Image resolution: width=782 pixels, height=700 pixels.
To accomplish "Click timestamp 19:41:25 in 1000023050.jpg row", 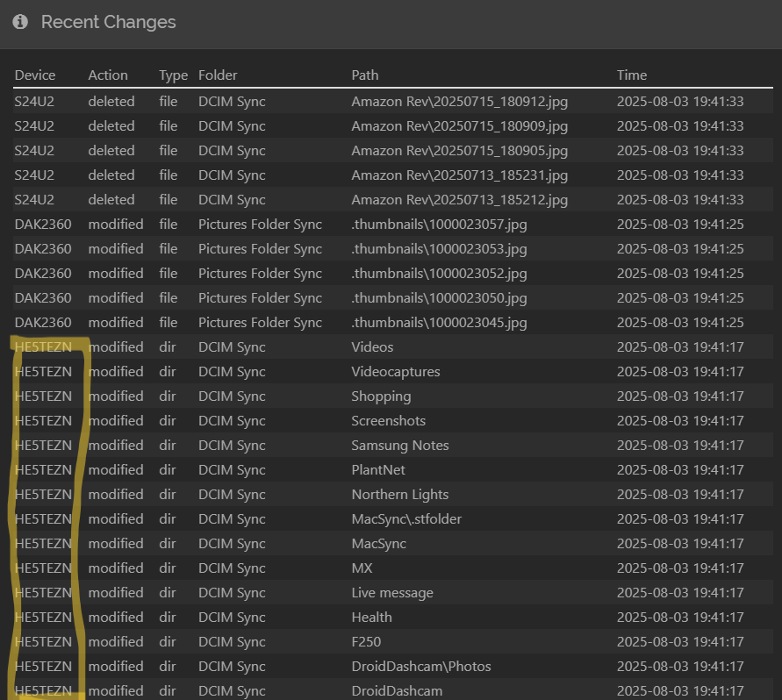I will pos(680,298).
